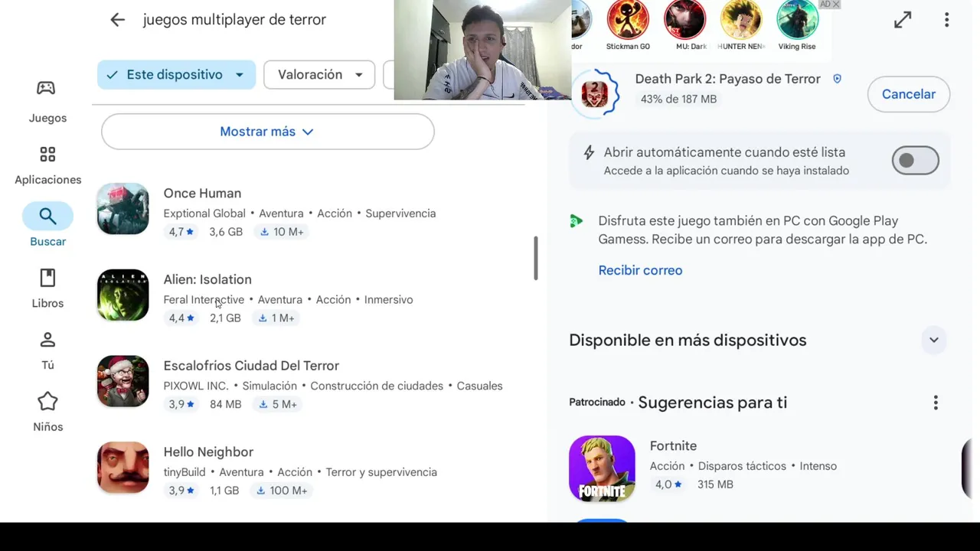Click Death Park 2: Payaso de Terror title
Viewport: 980px width, 551px height.
point(727,79)
